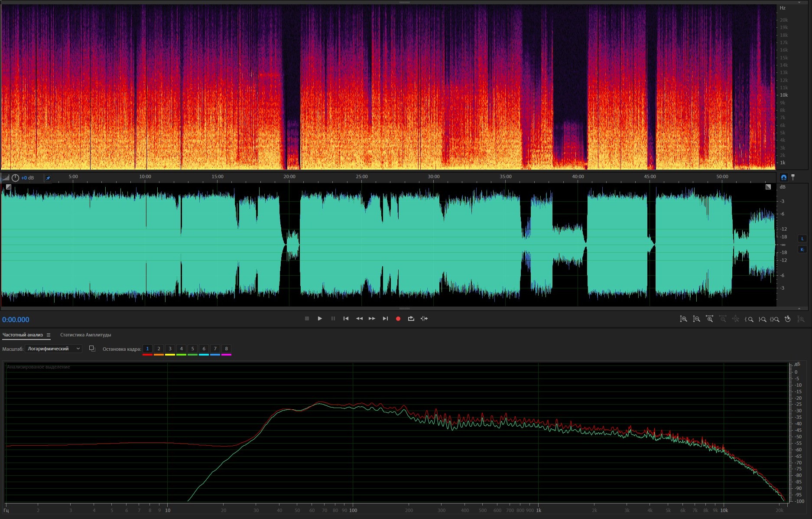Click the 0:00.000 timecode display
This screenshot has width=812, height=519.
coord(16,320)
